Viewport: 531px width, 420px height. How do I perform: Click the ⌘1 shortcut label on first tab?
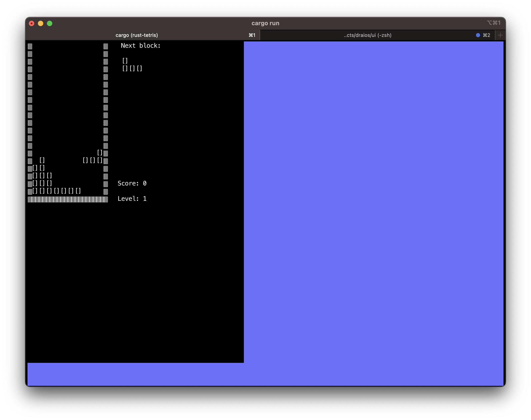click(x=252, y=35)
